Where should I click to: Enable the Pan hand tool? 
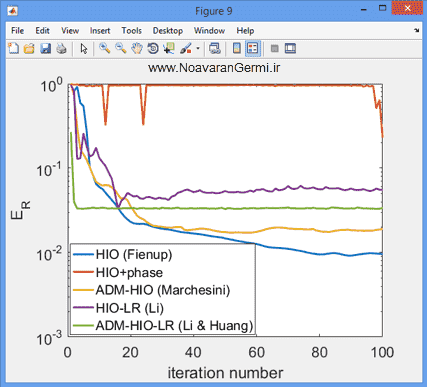tap(137, 49)
